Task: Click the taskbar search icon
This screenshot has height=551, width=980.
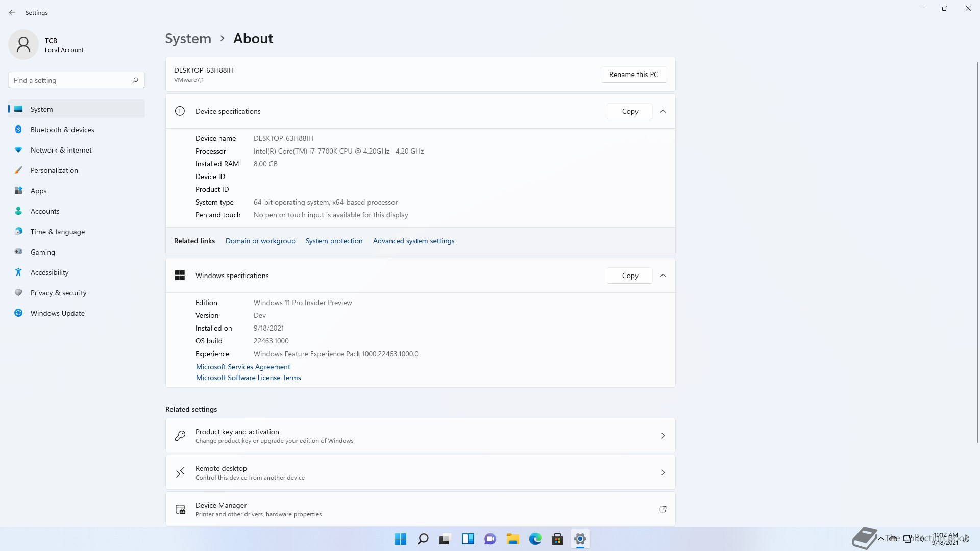Action: coord(423,539)
